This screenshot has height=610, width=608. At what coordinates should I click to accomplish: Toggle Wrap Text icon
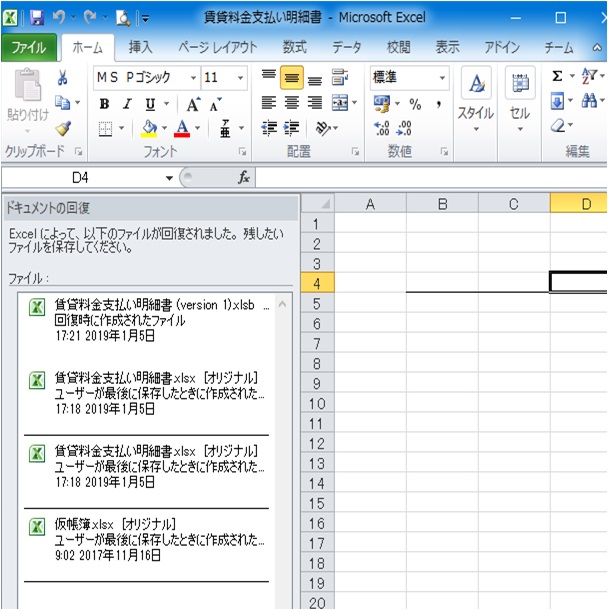point(340,77)
